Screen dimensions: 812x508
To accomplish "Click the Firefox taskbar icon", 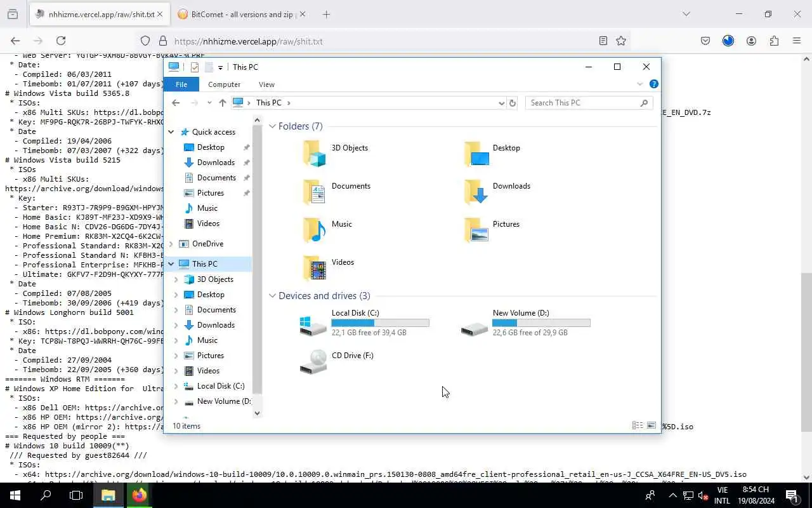I will coord(140,495).
